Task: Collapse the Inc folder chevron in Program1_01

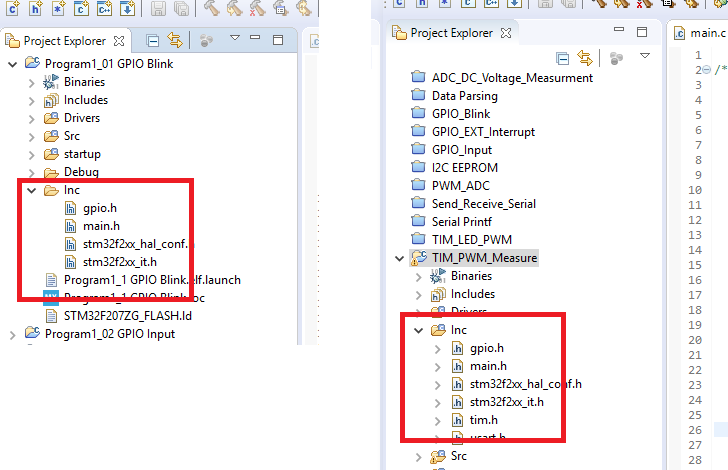Action: (32, 190)
